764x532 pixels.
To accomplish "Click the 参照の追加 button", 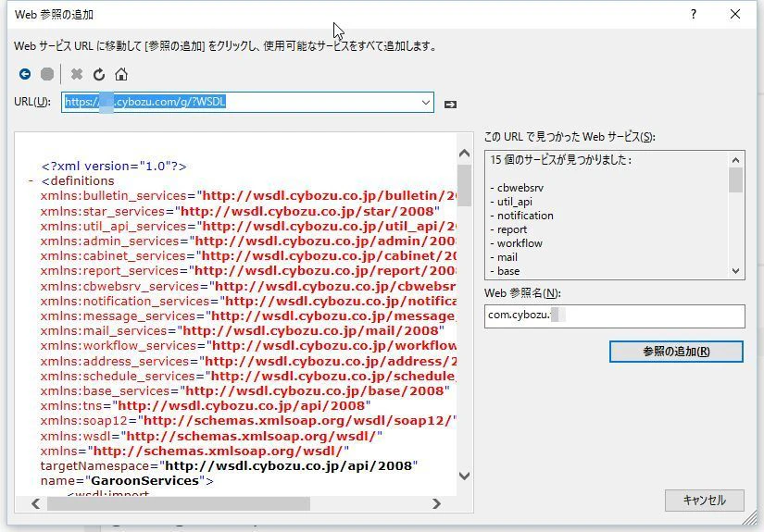I will click(676, 352).
